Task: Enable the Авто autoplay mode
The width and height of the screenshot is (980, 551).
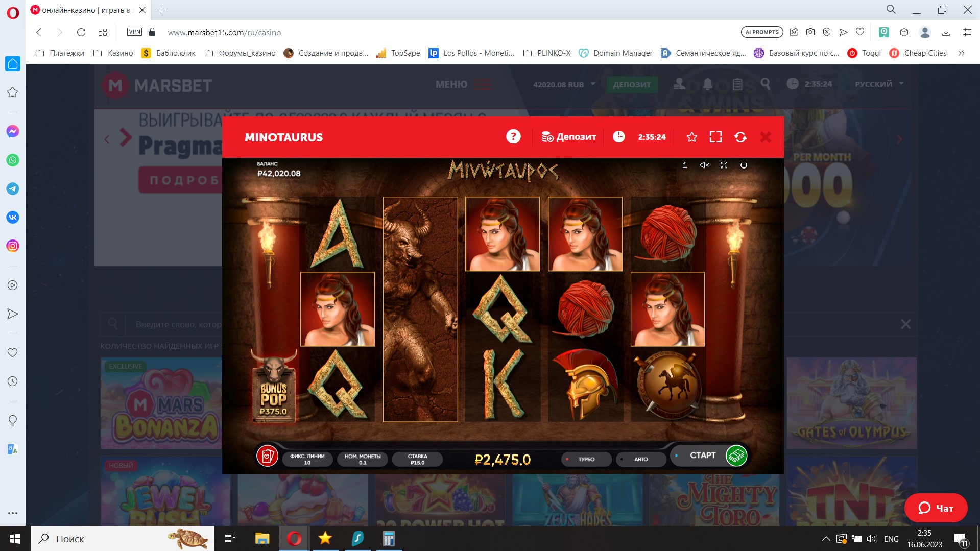Action: pyautogui.click(x=640, y=459)
